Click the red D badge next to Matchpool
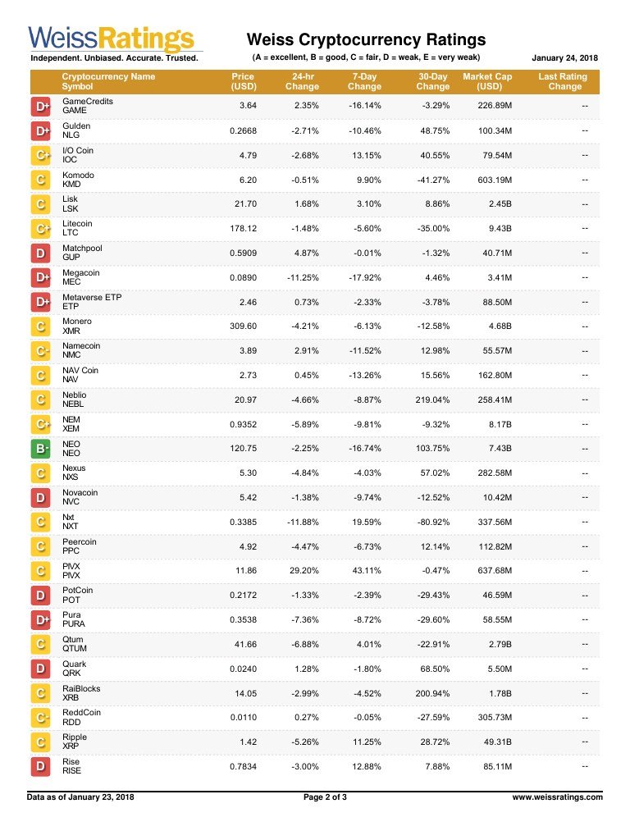This screenshot has width=630, height=840. tap(41, 253)
